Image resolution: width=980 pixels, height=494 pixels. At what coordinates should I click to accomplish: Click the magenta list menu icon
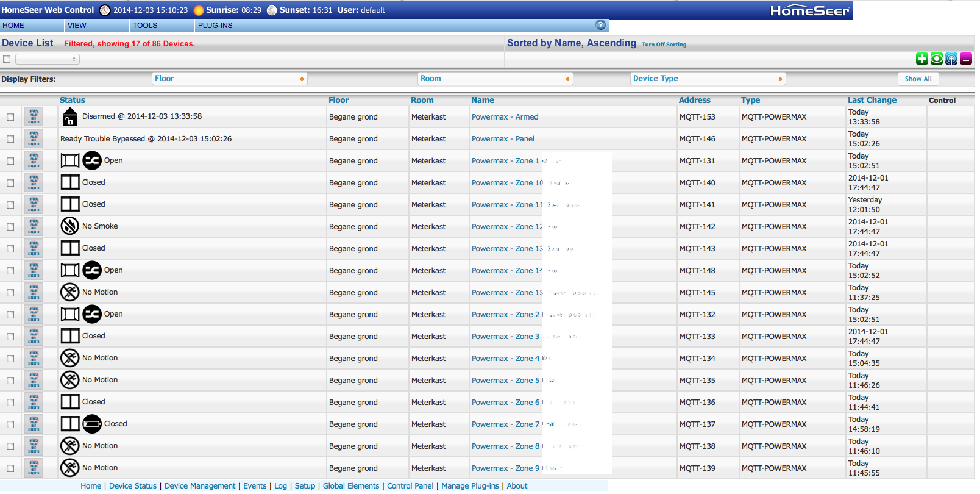coord(966,59)
